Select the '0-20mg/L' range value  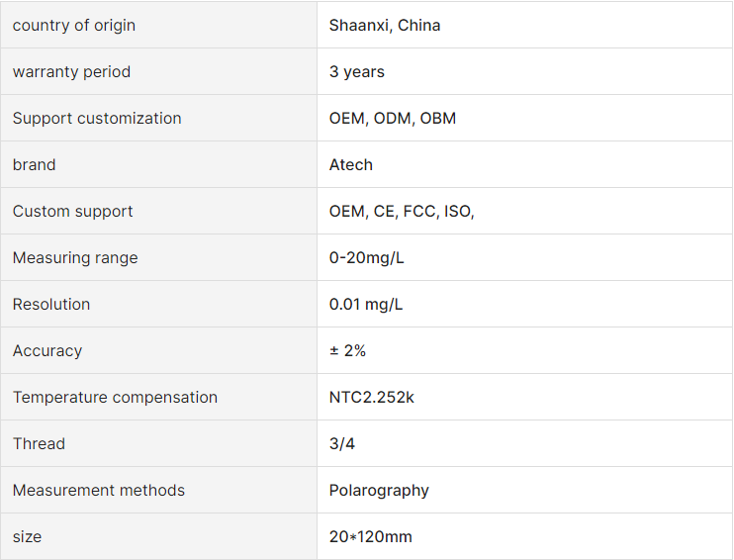pyautogui.click(x=367, y=257)
